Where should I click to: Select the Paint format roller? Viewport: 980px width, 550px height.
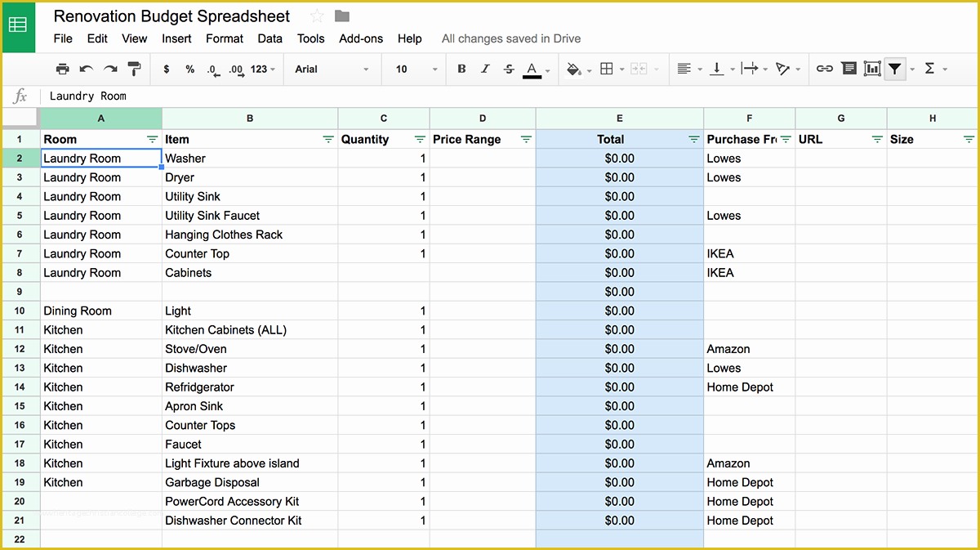click(x=134, y=69)
